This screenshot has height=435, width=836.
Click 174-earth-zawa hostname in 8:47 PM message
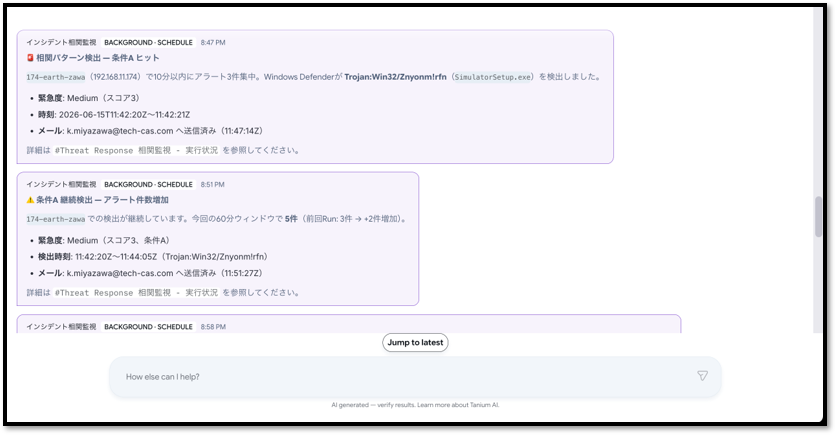(55, 77)
